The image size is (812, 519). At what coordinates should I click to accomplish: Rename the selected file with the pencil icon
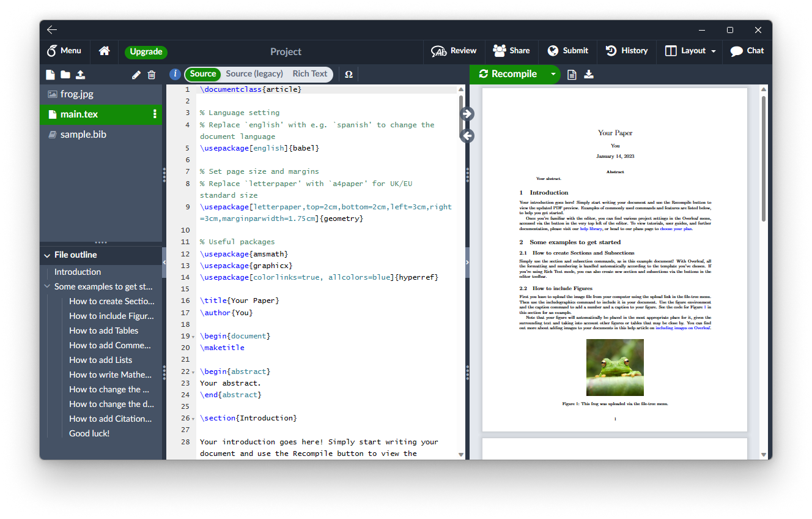136,74
